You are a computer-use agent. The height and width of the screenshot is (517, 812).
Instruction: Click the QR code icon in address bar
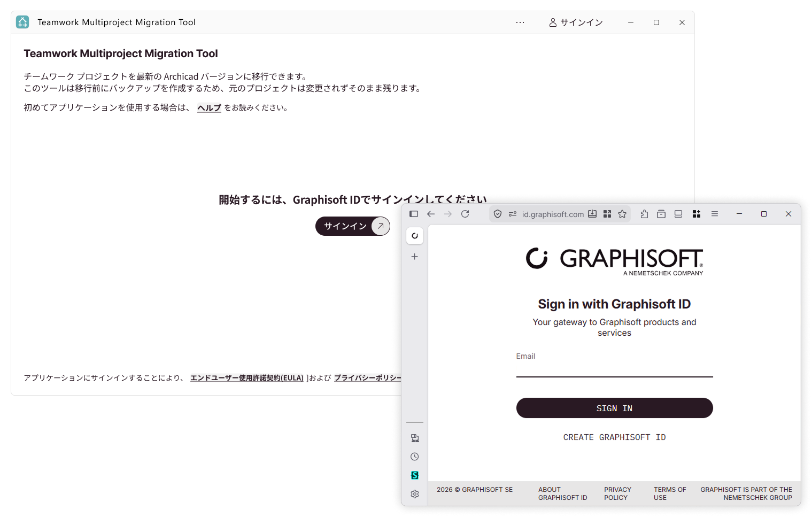pyautogui.click(x=607, y=214)
